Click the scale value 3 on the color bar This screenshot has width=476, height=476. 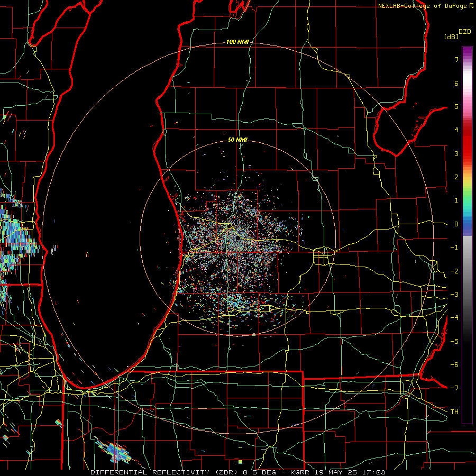click(x=456, y=153)
